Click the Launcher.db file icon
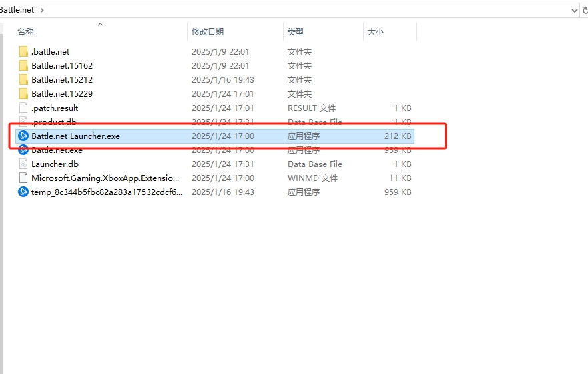The image size is (588, 374). click(x=23, y=164)
